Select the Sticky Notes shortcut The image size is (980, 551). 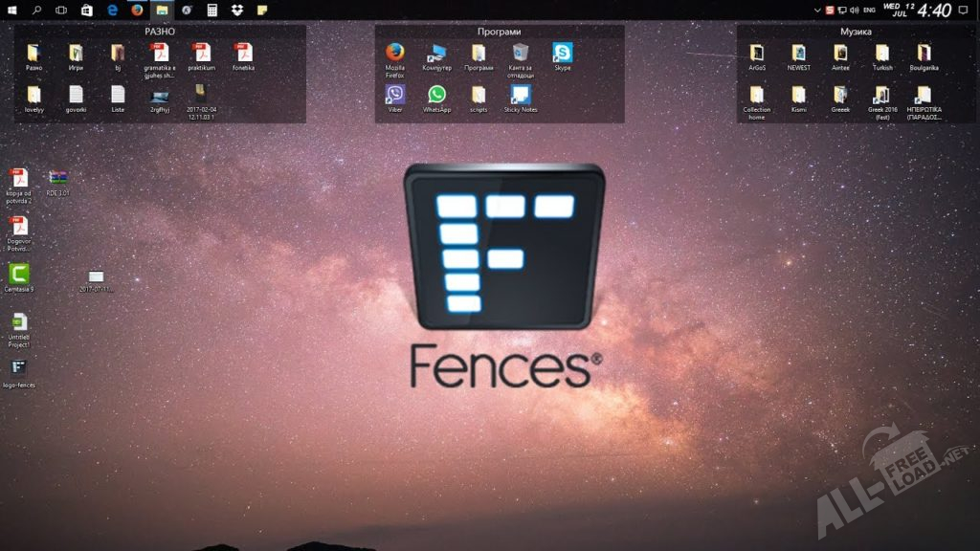(x=521, y=95)
